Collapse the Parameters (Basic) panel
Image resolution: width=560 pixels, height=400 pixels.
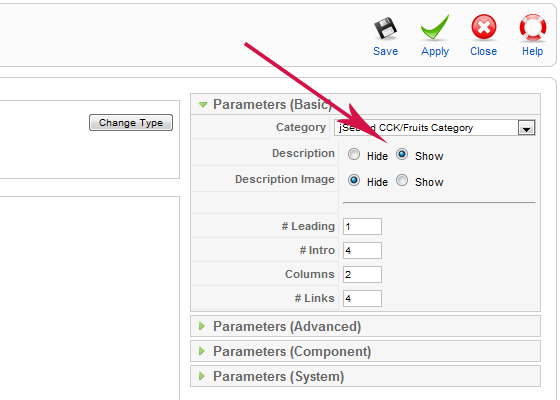point(203,105)
